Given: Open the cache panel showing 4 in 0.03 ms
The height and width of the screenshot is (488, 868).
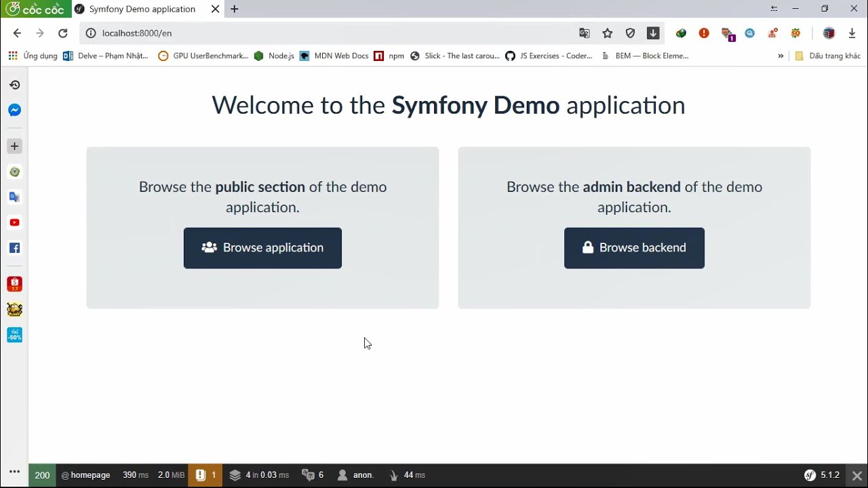Looking at the screenshot, I should (259, 475).
